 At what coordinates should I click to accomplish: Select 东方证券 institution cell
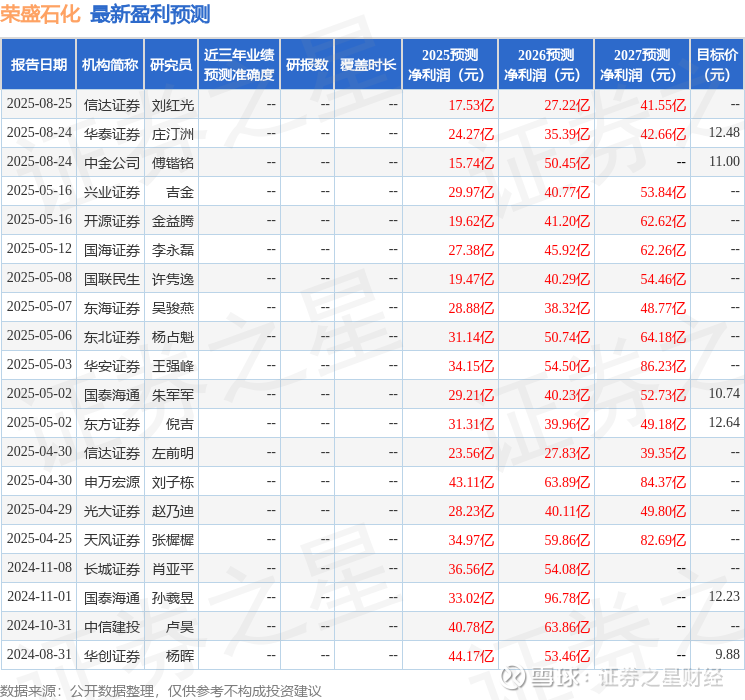coord(112,424)
